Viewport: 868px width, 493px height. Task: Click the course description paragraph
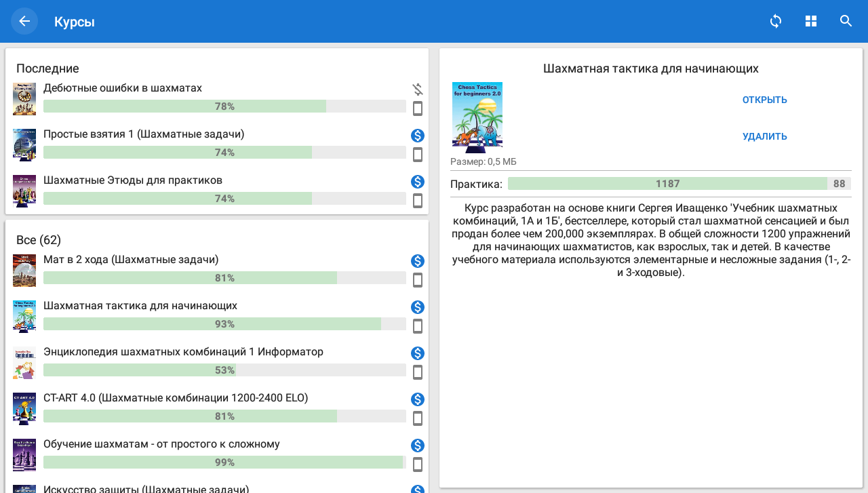pos(651,240)
